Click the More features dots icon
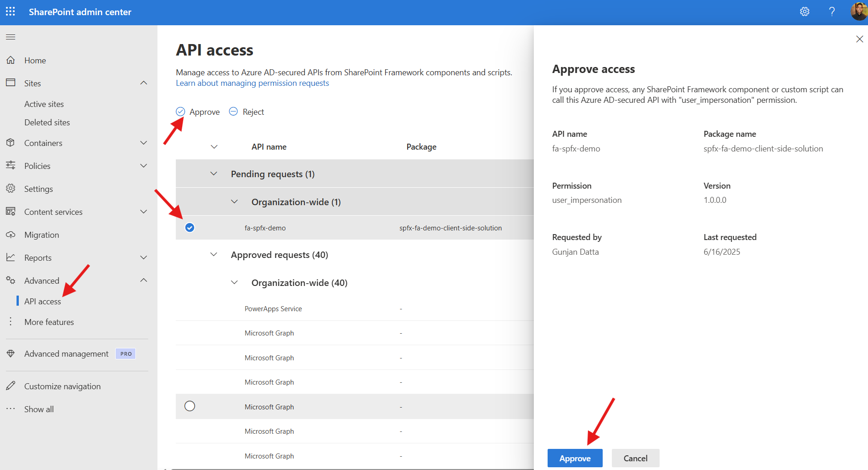This screenshot has height=470, width=868. (11, 322)
